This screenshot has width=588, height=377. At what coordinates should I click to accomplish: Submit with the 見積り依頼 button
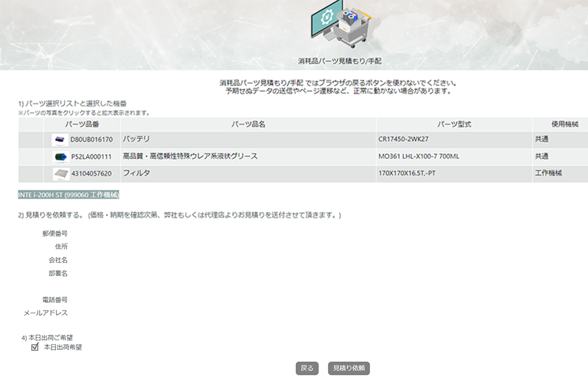(348, 368)
